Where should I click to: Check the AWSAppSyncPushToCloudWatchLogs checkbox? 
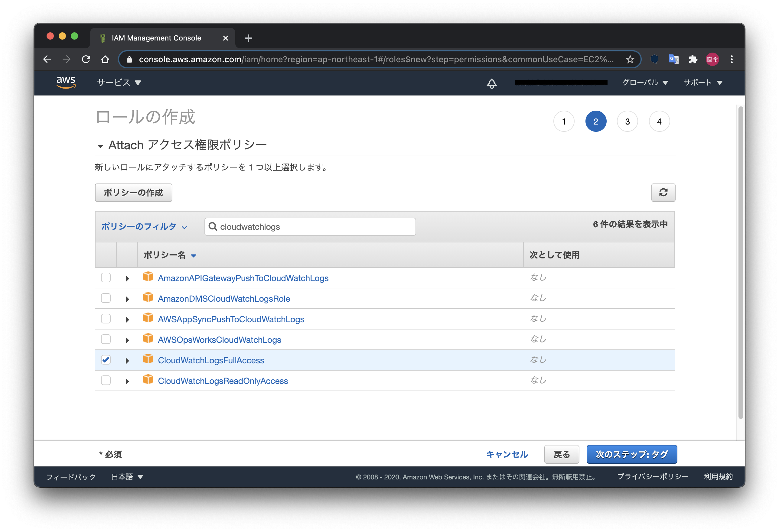(106, 319)
